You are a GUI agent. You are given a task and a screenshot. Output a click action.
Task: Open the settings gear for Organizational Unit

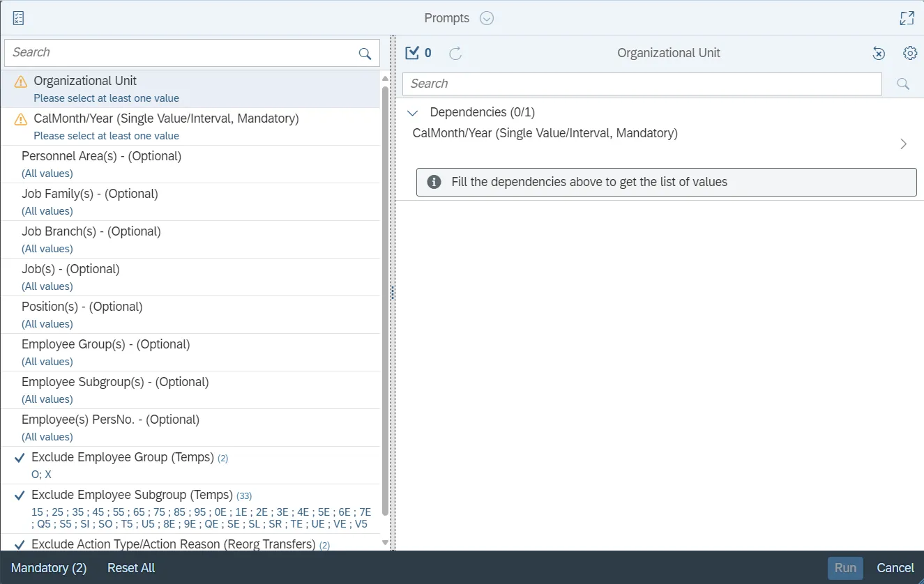[909, 53]
